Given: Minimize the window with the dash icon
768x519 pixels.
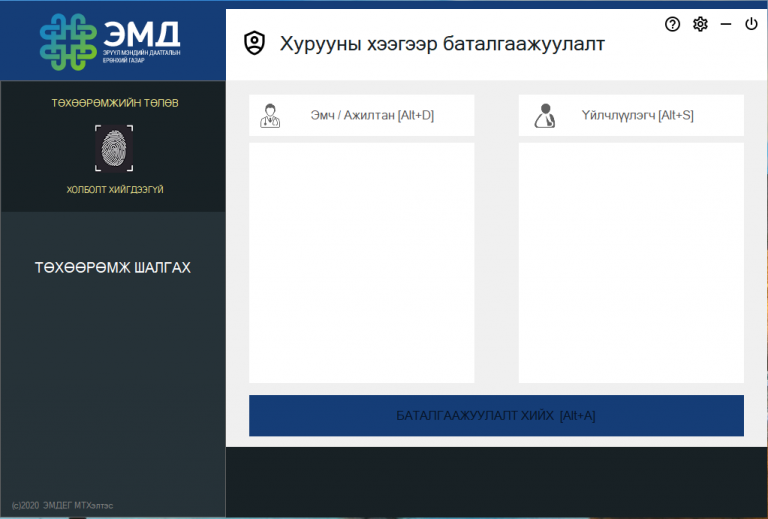Looking at the screenshot, I should [726, 24].
